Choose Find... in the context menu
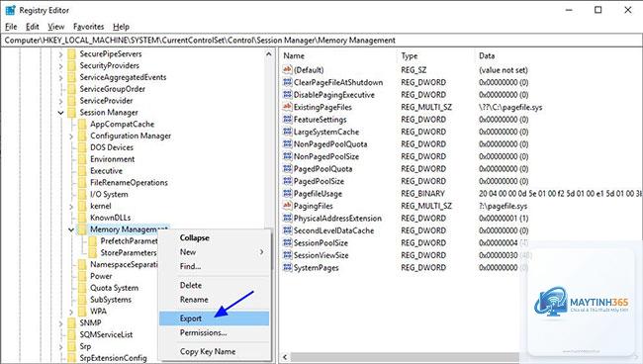 tap(214, 266)
